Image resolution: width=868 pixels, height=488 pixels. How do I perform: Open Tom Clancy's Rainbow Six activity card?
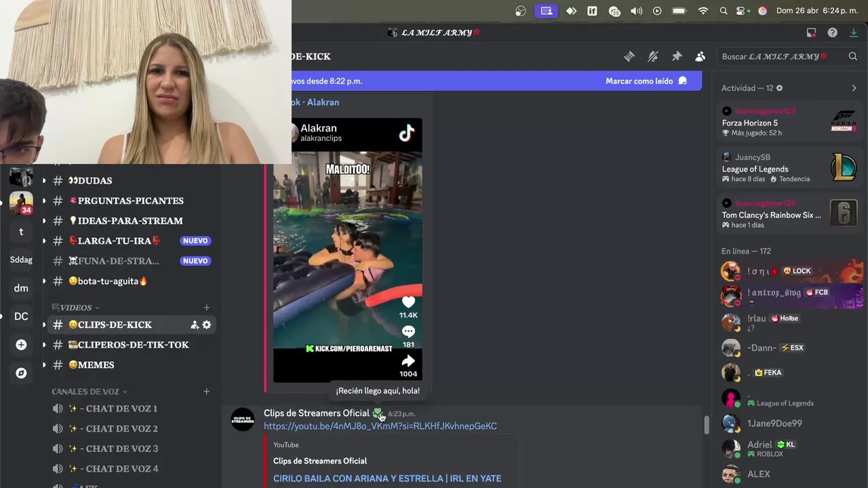[789, 214]
